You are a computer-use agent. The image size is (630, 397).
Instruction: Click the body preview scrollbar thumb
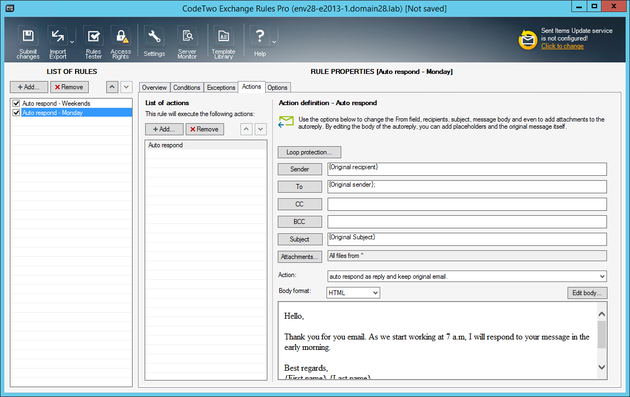[601, 335]
